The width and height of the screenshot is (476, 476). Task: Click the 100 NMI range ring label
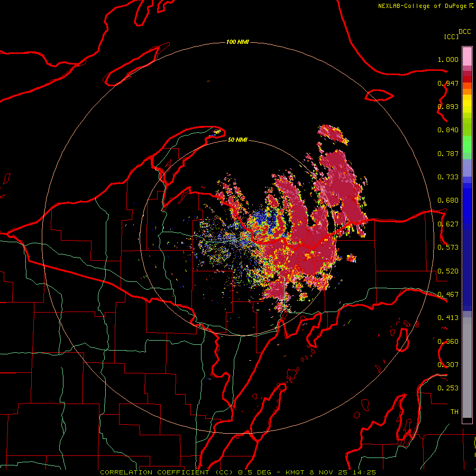(237, 42)
